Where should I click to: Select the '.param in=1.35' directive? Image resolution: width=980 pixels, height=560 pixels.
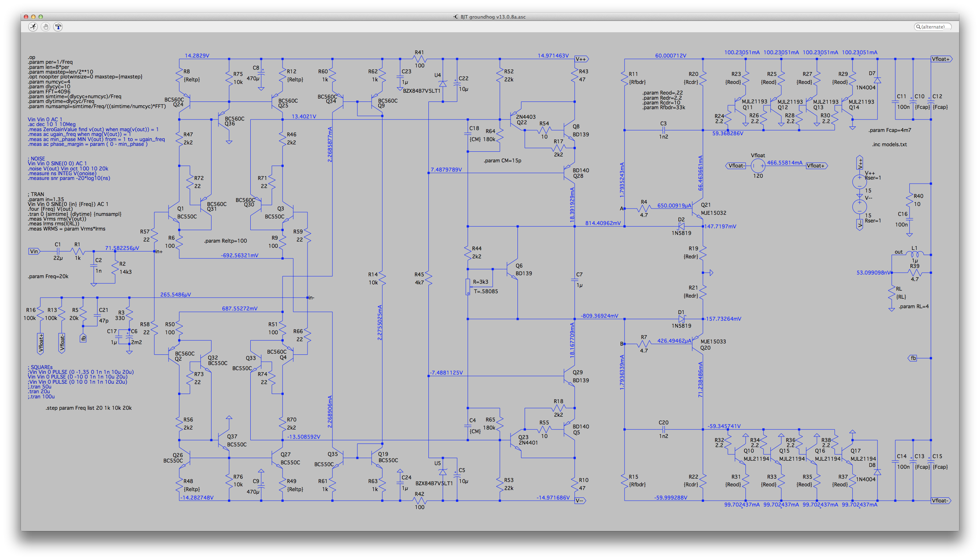click(46, 199)
